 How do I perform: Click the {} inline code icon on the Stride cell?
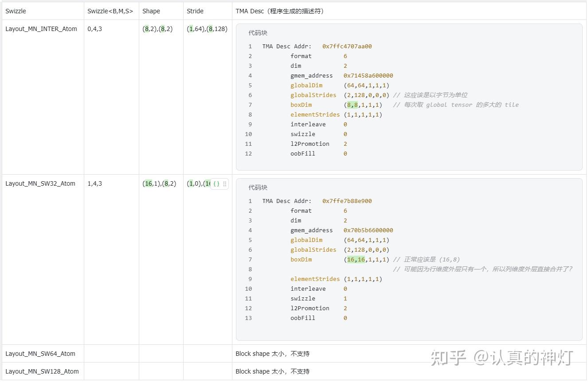(217, 183)
